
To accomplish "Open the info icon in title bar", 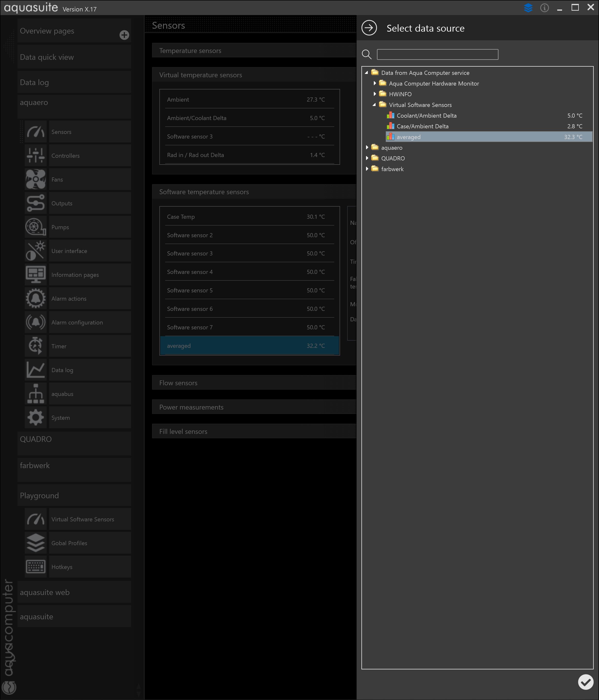I will pos(544,8).
